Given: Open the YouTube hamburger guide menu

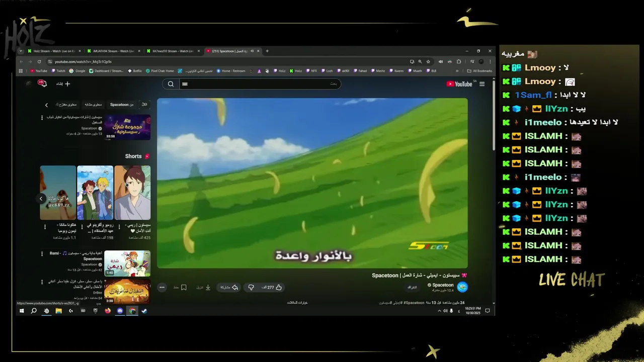Looking at the screenshot, I should coord(482,84).
